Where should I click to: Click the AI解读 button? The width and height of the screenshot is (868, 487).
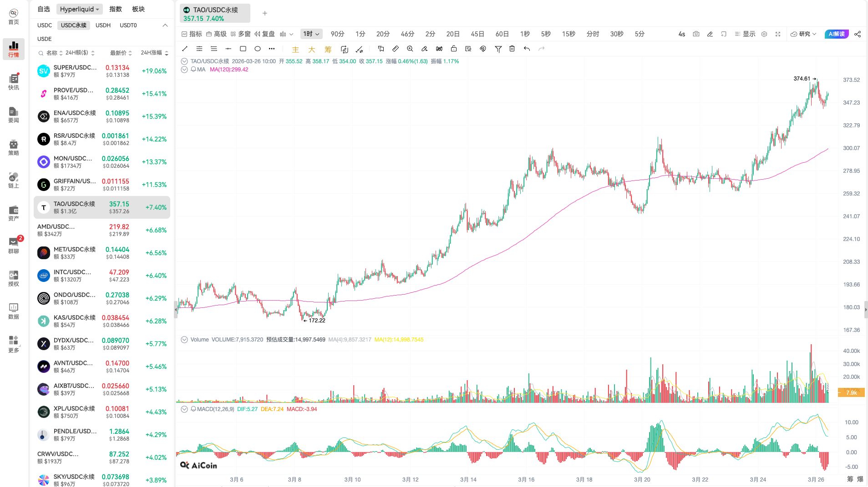[836, 34]
